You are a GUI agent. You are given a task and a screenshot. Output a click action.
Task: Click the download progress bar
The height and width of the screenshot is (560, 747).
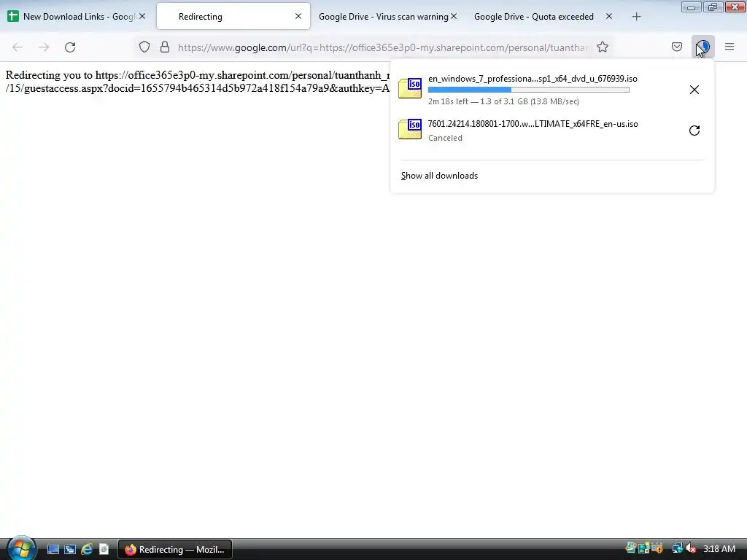(529, 90)
